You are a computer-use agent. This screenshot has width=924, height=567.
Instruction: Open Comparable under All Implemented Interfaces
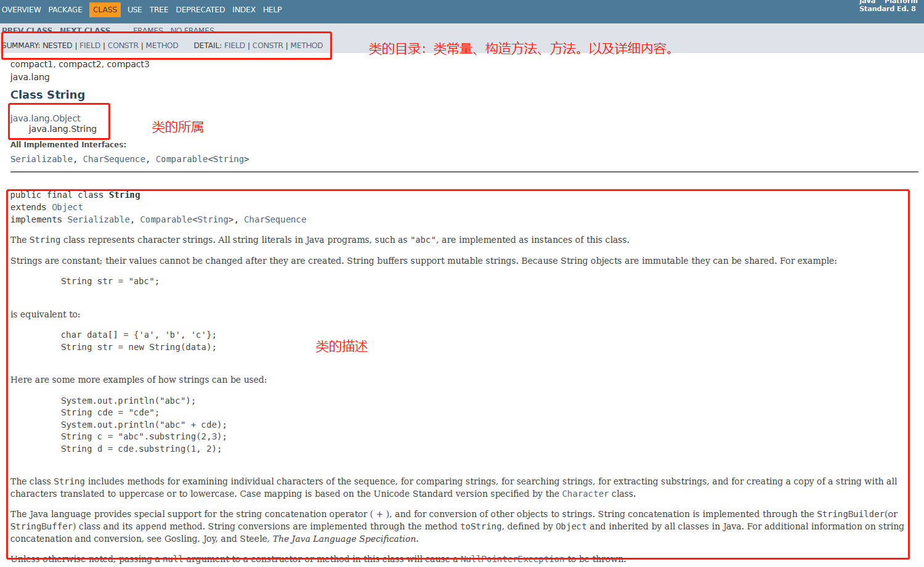tap(182, 159)
